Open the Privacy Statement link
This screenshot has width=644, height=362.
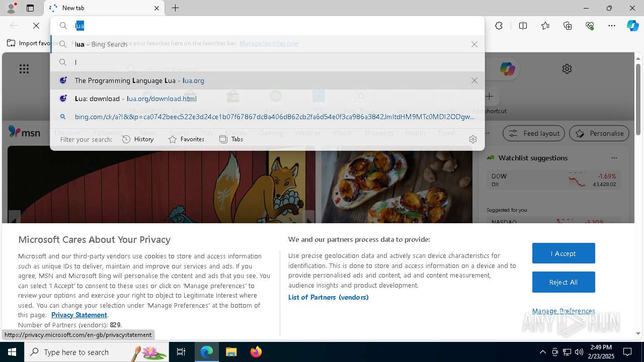point(79,315)
